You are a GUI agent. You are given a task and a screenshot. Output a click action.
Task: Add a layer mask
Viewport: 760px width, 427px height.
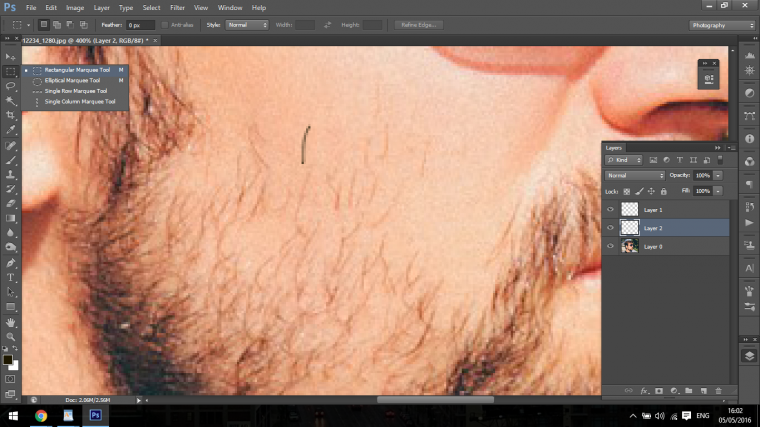pyautogui.click(x=659, y=391)
